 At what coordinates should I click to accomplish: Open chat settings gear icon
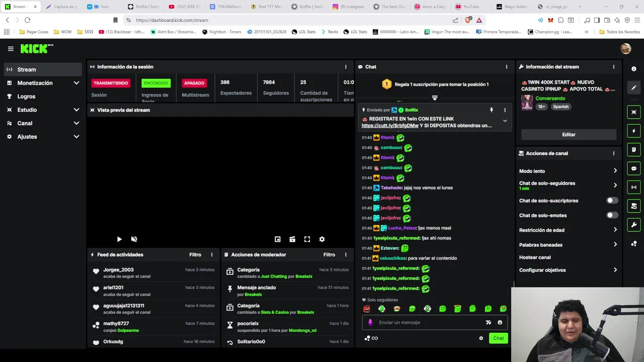(x=481, y=338)
